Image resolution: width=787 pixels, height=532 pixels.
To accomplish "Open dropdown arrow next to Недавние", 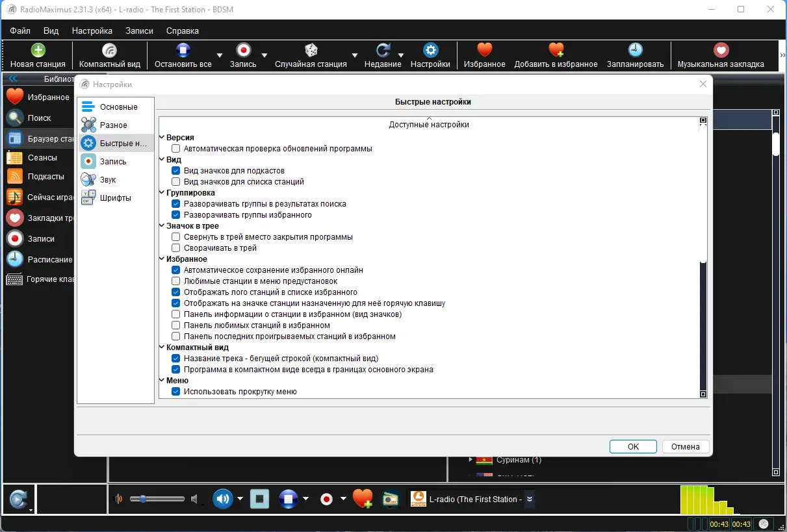I will pos(401,55).
